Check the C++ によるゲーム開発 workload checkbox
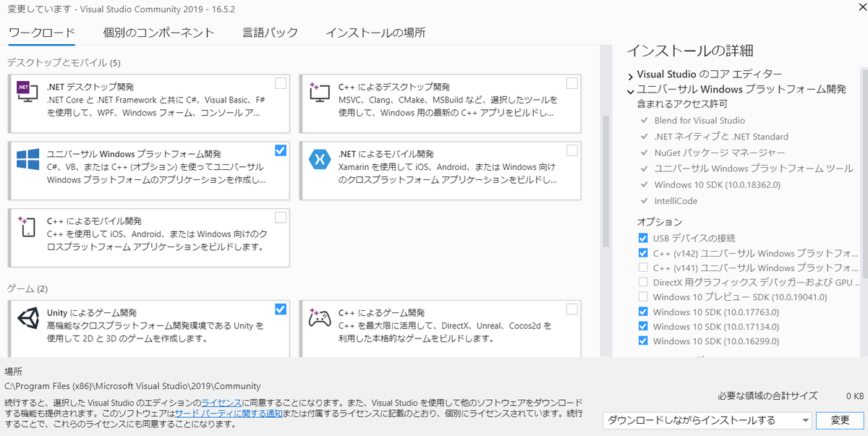 [x=572, y=309]
